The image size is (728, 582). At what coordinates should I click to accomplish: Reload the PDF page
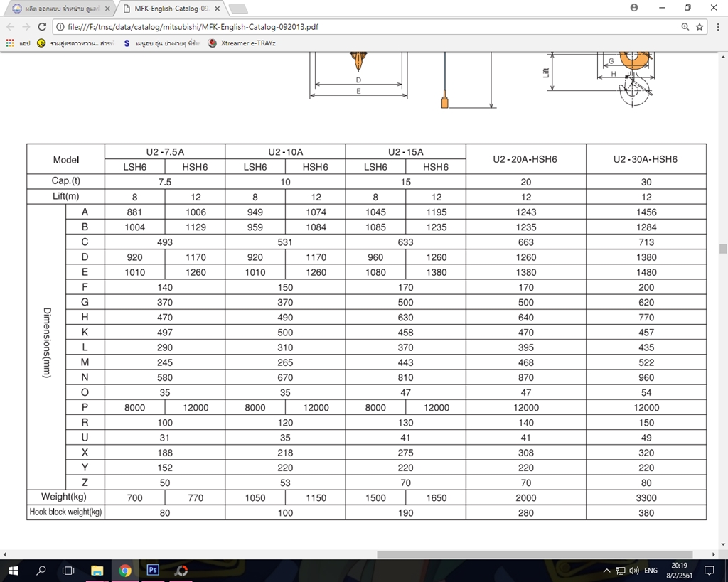[42, 27]
